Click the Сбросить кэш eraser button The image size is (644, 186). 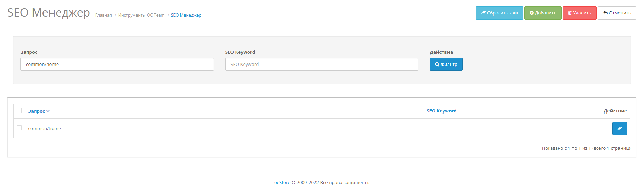pyautogui.click(x=499, y=13)
